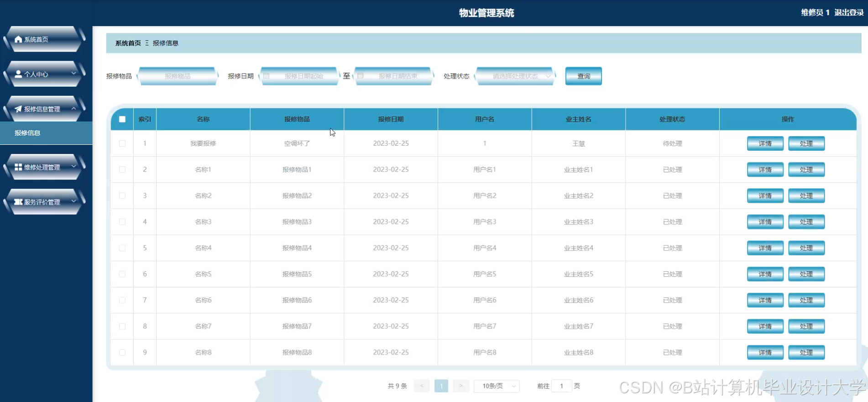Click the next page arrow button
Image resolution: width=868 pixels, height=402 pixels.
click(x=461, y=386)
